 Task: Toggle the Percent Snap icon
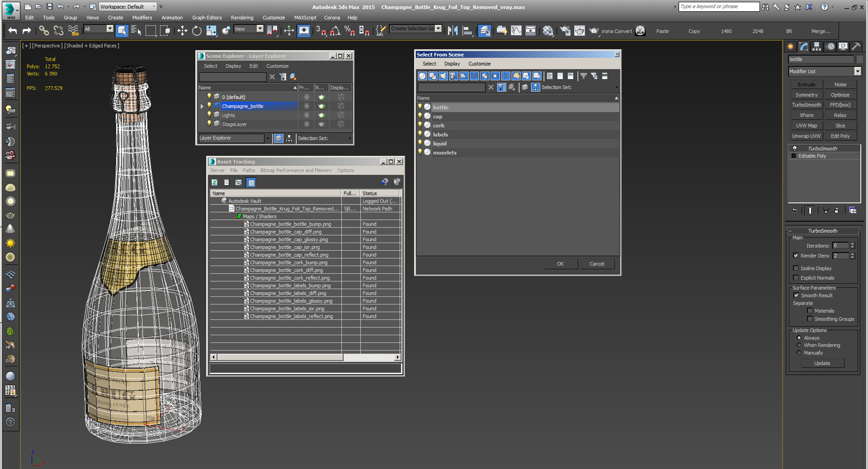click(x=350, y=30)
